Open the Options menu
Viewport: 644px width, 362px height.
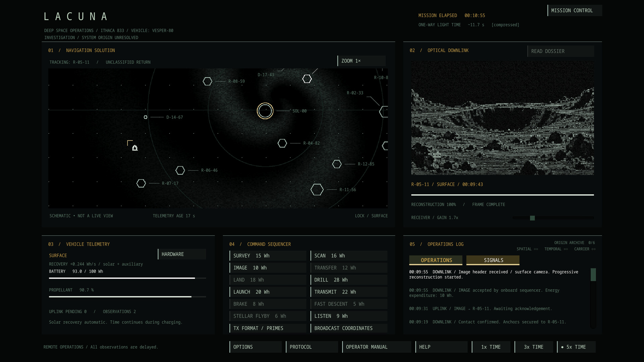(x=256, y=347)
